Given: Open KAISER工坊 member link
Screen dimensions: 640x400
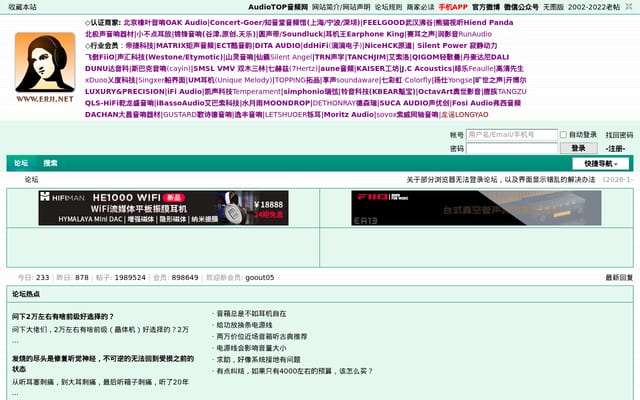Looking at the screenshot, I should (x=378, y=69).
